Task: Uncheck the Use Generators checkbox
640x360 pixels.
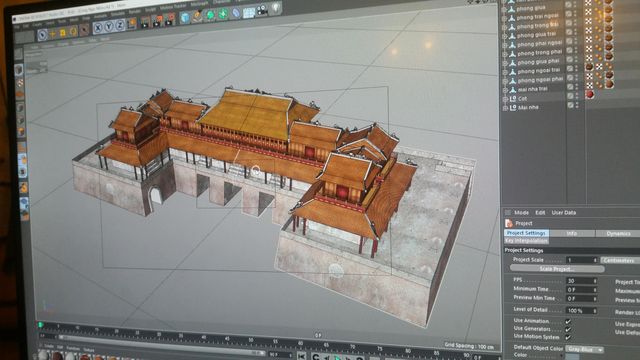Action: click(x=568, y=329)
